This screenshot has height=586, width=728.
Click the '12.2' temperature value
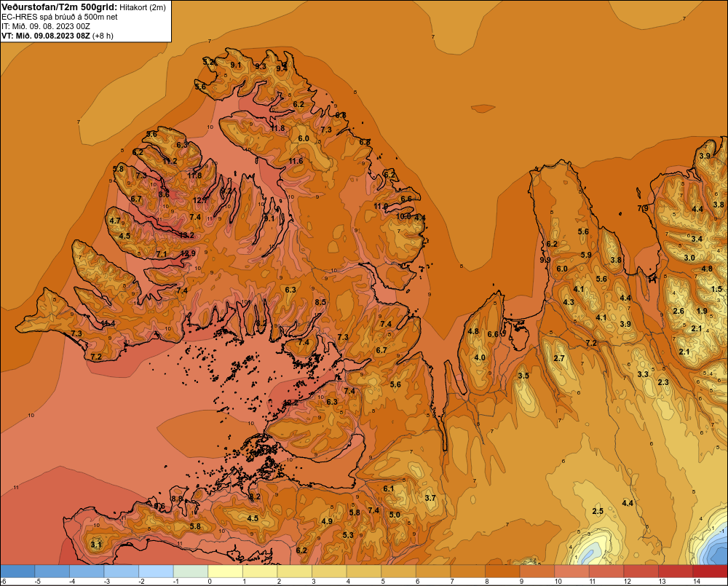click(x=290, y=403)
